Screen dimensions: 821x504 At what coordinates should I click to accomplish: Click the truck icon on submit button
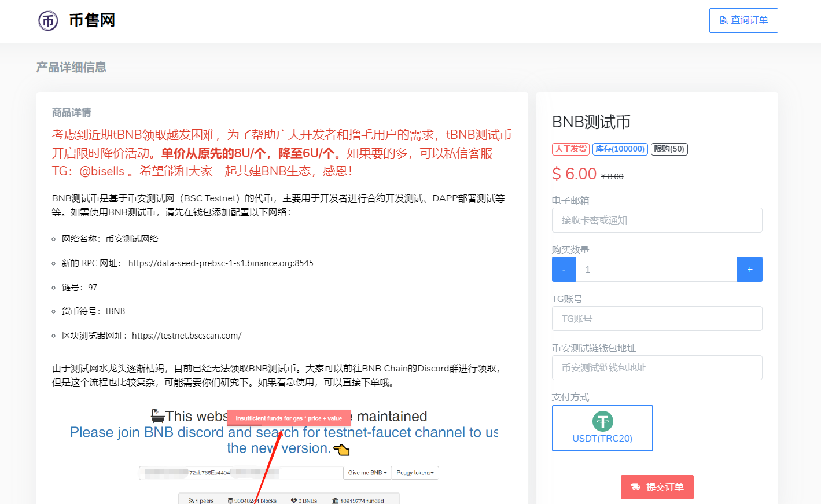point(635,487)
